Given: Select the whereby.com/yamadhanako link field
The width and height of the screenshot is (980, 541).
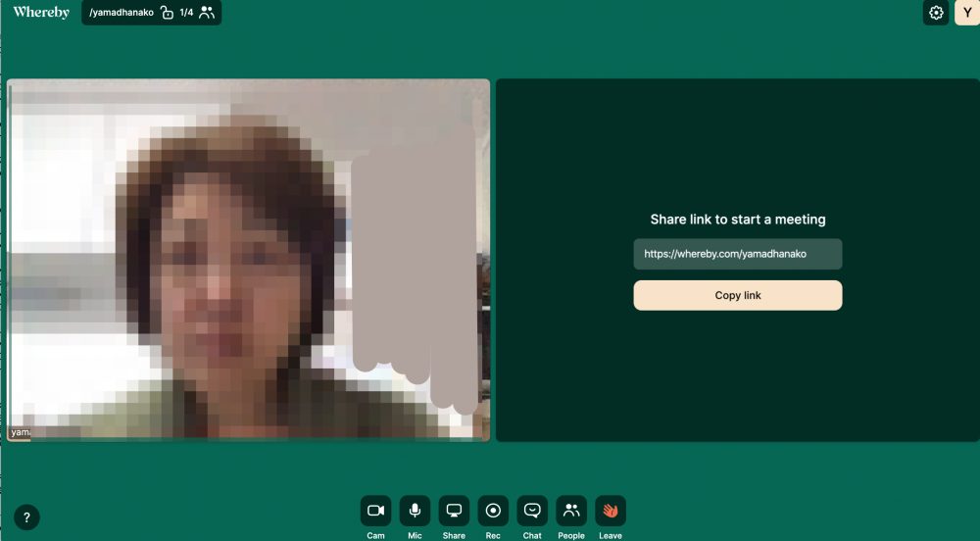Looking at the screenshot, I should click(737, 254).
